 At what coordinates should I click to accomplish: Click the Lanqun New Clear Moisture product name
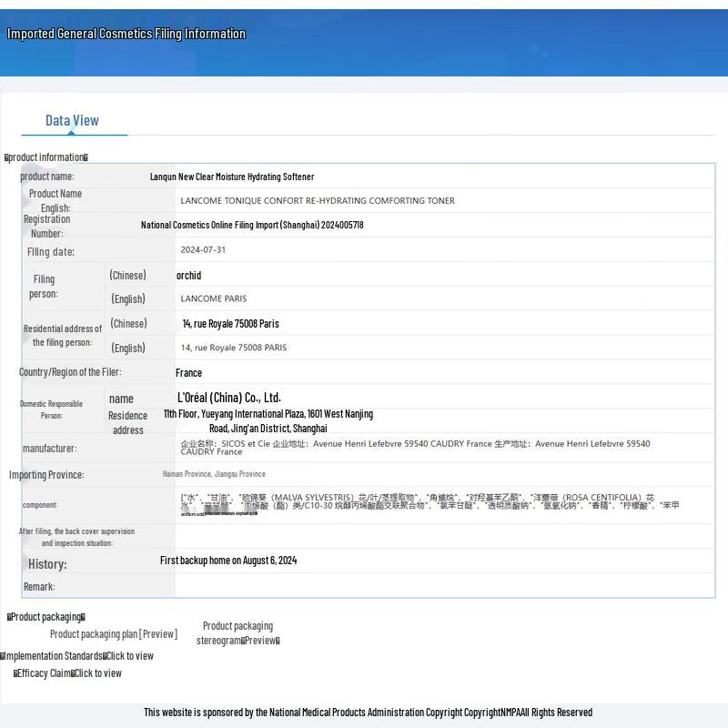tap(232, 177)
